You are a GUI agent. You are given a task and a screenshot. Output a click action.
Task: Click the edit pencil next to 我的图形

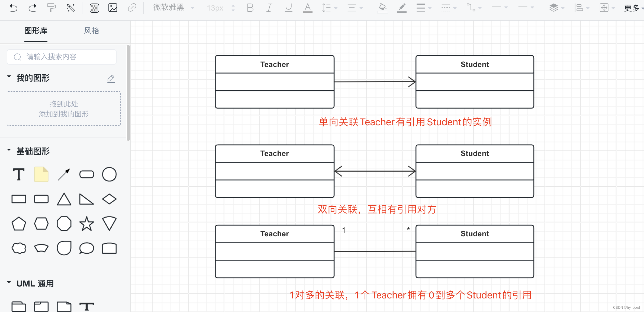[111, 79]
